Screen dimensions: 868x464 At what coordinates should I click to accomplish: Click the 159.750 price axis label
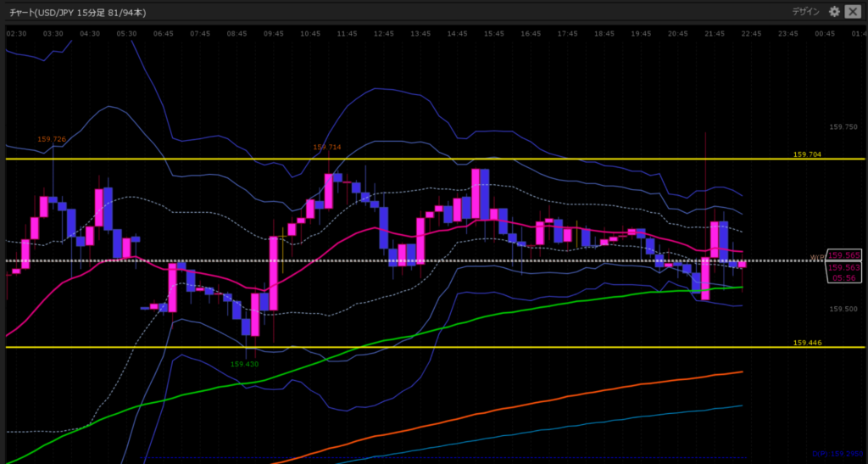[x=844, y=126]
